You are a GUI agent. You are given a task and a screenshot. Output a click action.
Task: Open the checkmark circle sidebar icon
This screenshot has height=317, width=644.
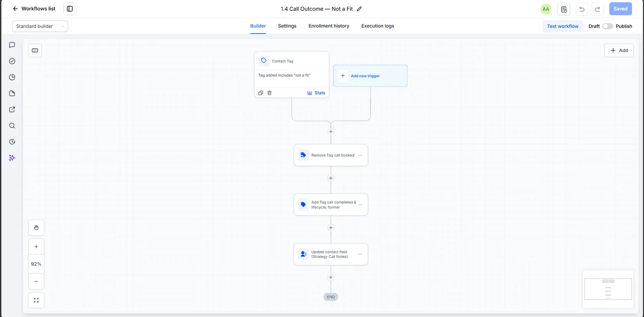point(12,61)
